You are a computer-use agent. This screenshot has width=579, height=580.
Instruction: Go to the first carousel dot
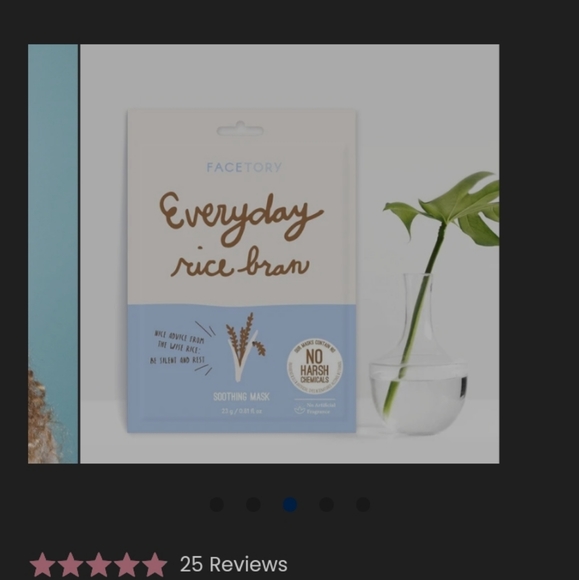tap(217, 505)
